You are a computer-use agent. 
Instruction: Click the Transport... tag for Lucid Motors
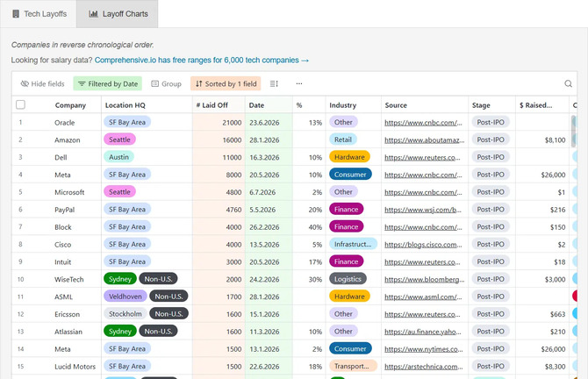click(354, 366)
